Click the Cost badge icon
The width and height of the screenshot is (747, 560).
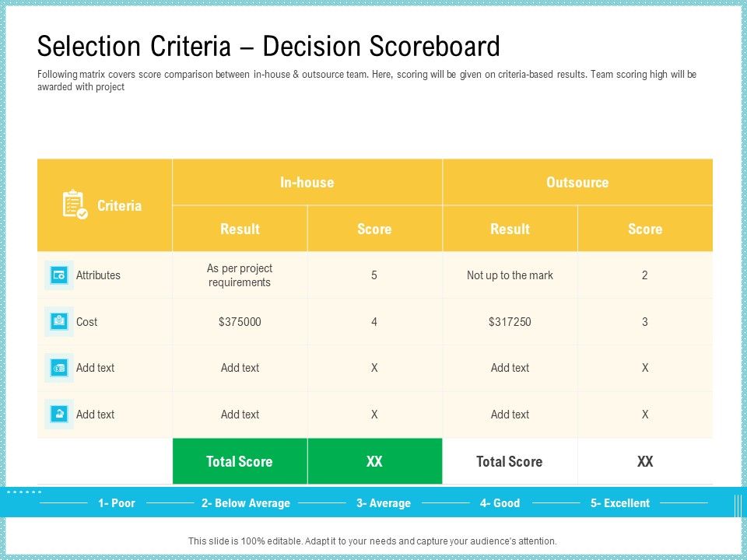tap(58, 321)
